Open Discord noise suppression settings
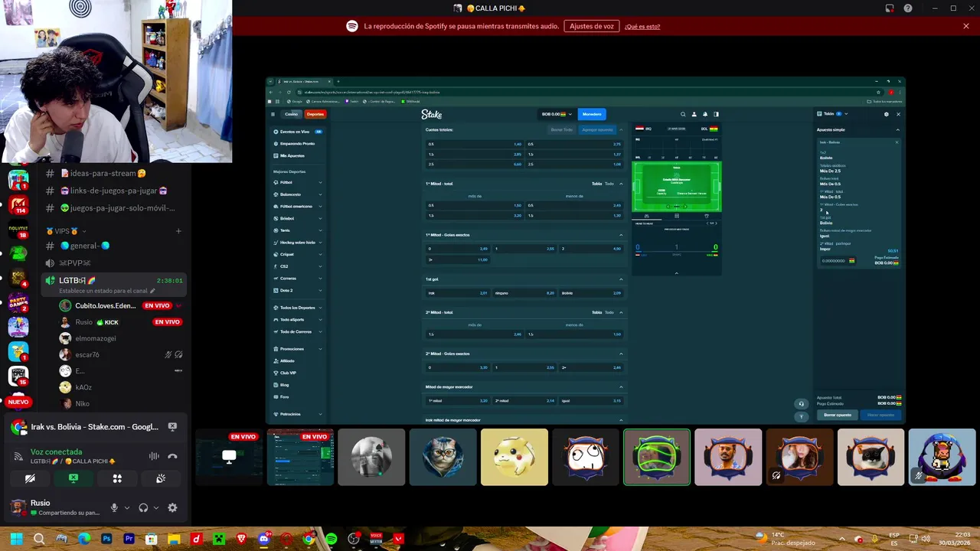Viewport: 980px width, 551px height. 154,456
